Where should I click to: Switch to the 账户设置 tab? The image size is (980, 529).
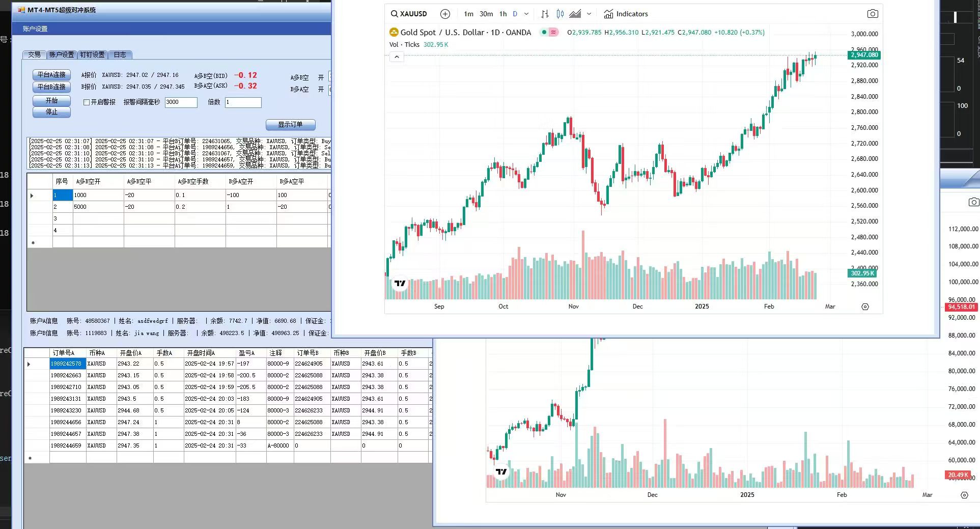tap(62, 54)
